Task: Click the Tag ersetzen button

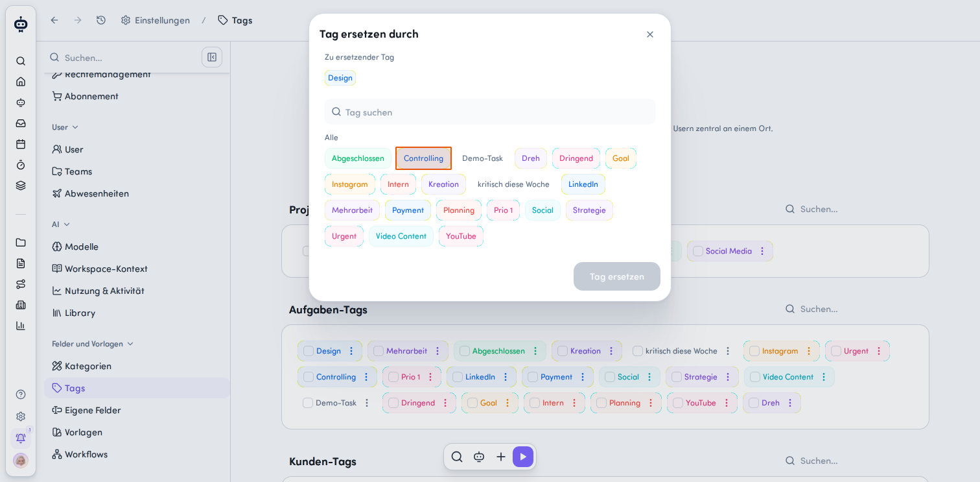Action: [x=617, y=276]
